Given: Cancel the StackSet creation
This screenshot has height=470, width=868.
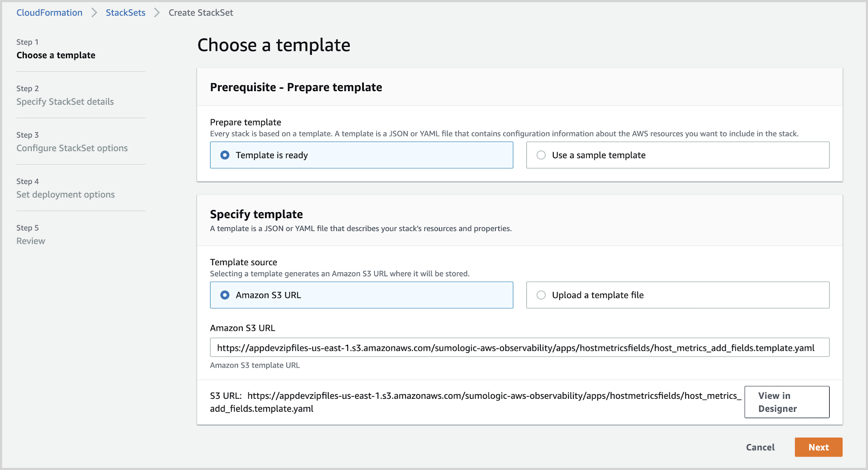Looking at the screenshot, I should pos(760,447).
